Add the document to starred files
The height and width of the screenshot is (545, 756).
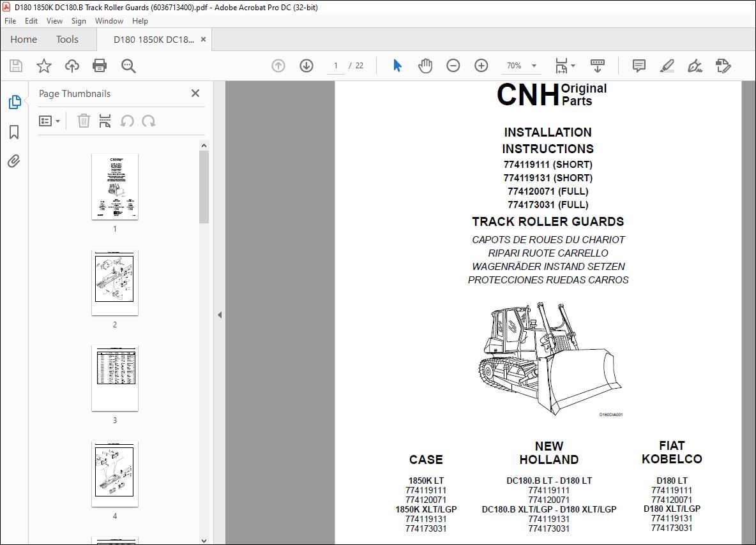click(44, 66)
